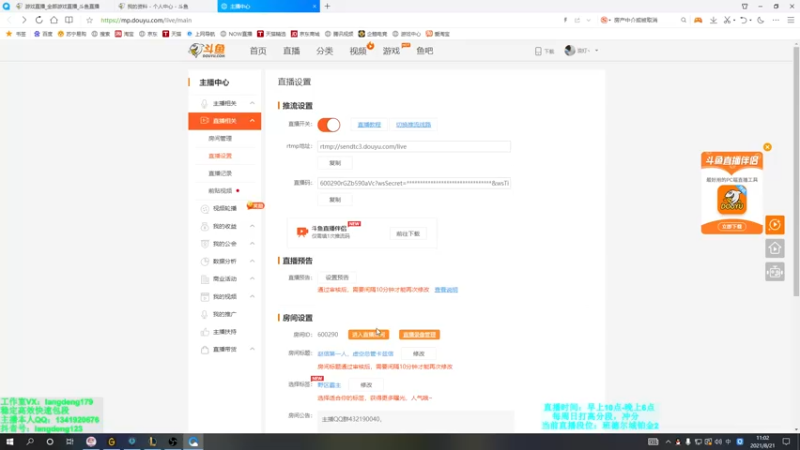Screen dimensions: 800x450
Task: Click the orange button right of 进入直播间
Action: pyautogui.click(x=419, y=335)
